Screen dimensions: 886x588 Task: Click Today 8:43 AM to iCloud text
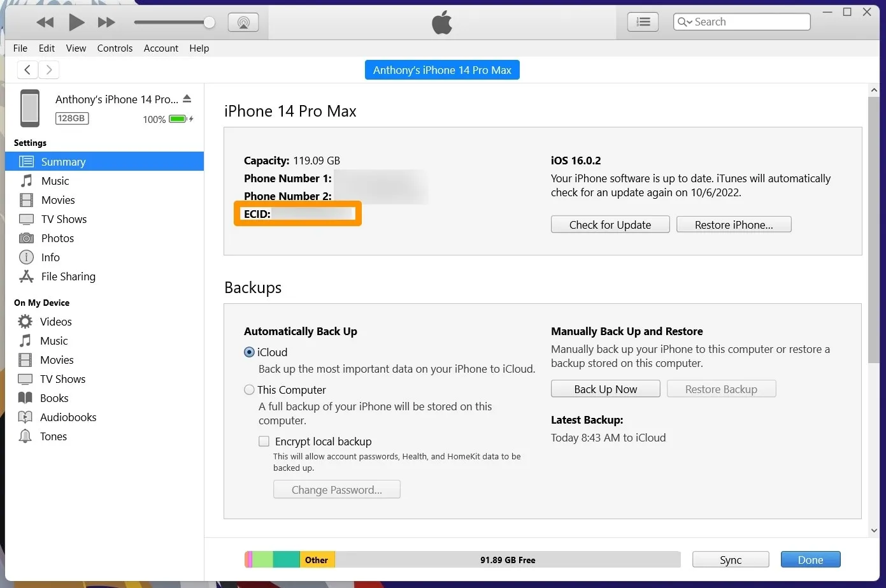coord(608,438)
